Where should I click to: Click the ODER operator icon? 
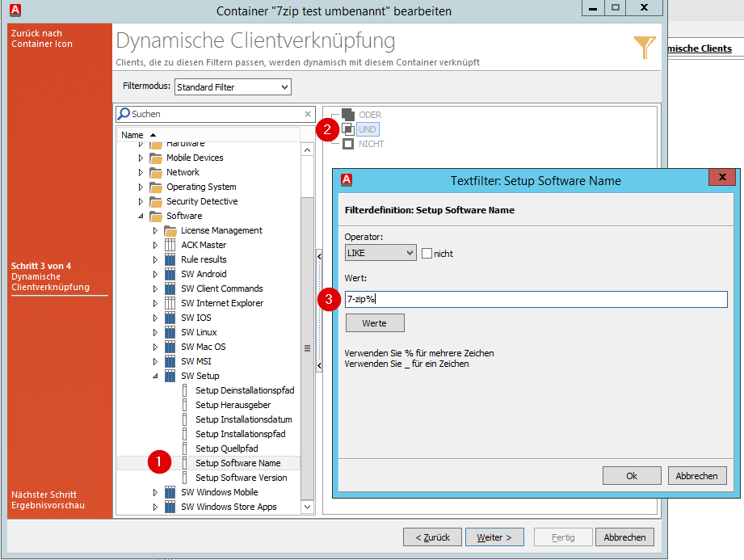coord(348,115)
